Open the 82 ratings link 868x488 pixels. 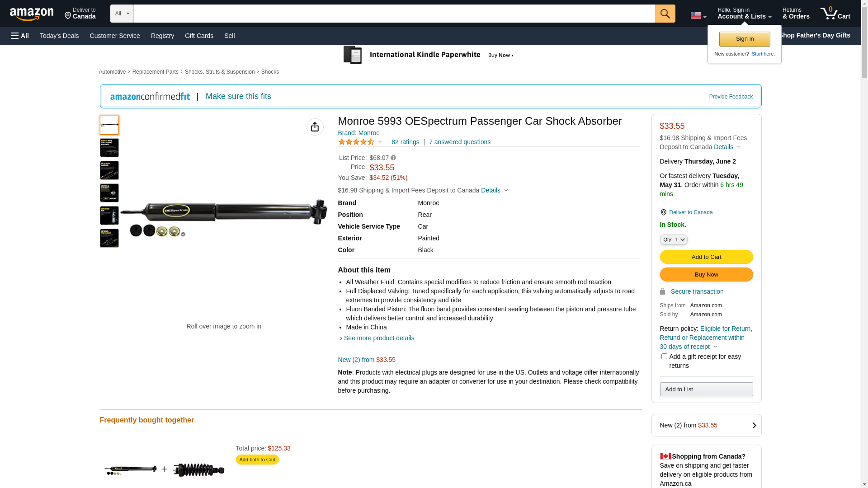405,142
